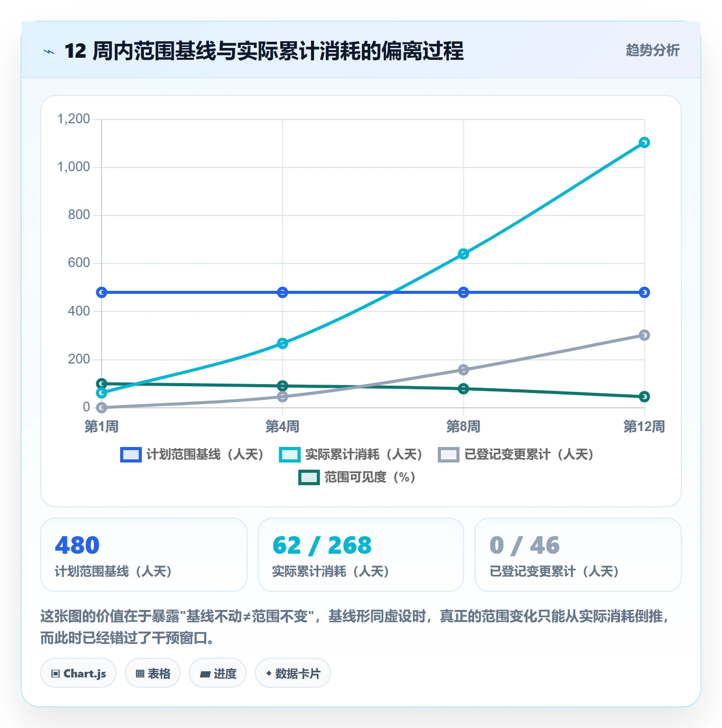This screenshot has width=722, height=728.
Task: Click baseline data point at 第4周
Action: tap(283, 292)
